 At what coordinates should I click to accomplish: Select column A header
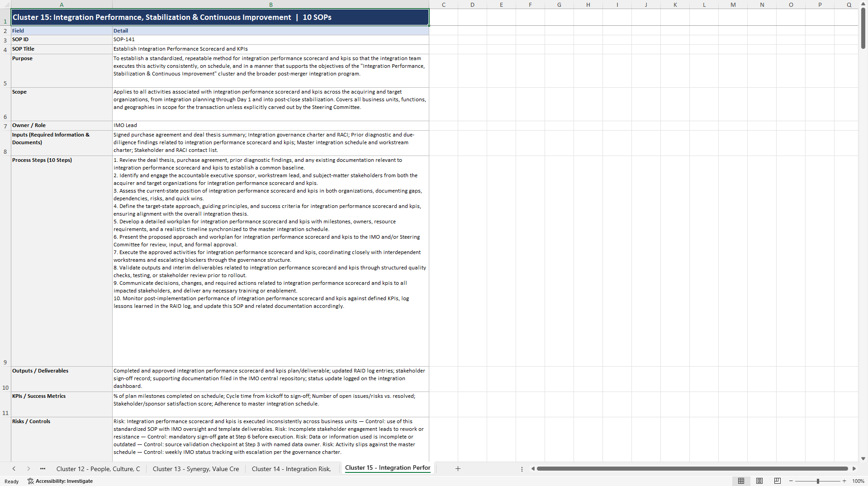[x=62, y=5]
